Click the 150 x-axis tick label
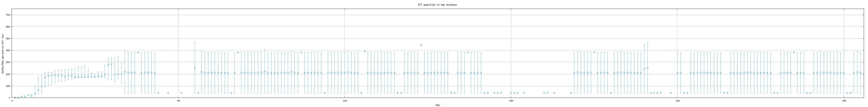Screen dimensions: 868x107 pyautogui.click(x=511, y=100)
